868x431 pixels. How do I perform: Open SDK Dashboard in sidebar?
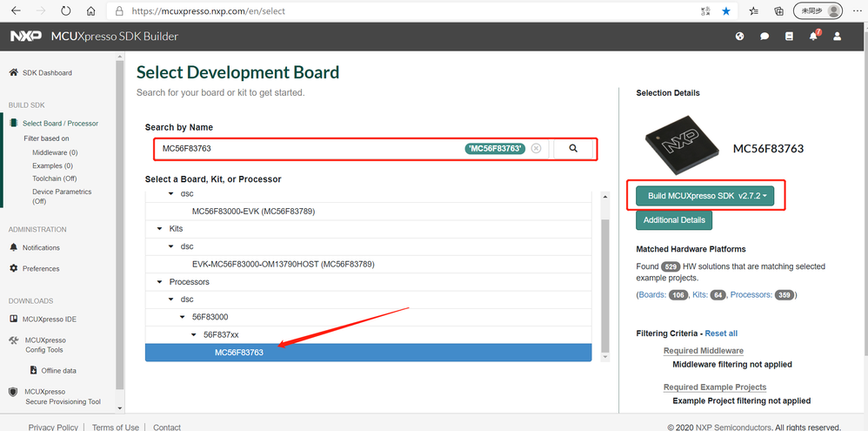point(47,73)
